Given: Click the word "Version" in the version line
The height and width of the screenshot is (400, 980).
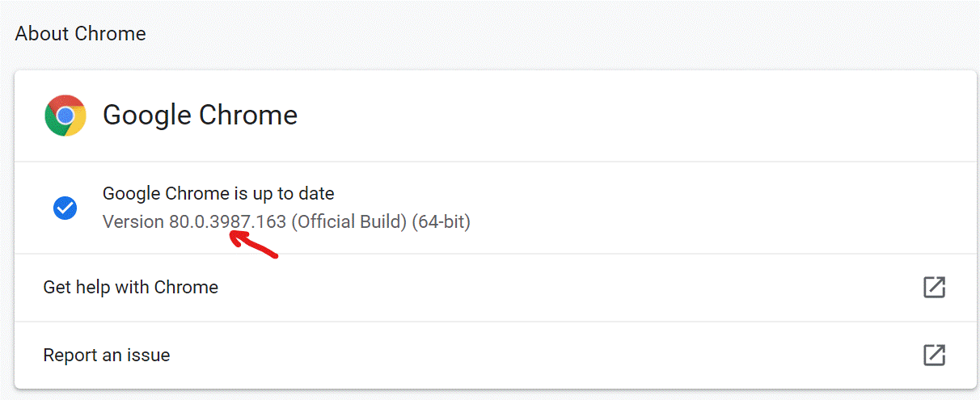Looking at the screenshot, I should tap(133, 221).
